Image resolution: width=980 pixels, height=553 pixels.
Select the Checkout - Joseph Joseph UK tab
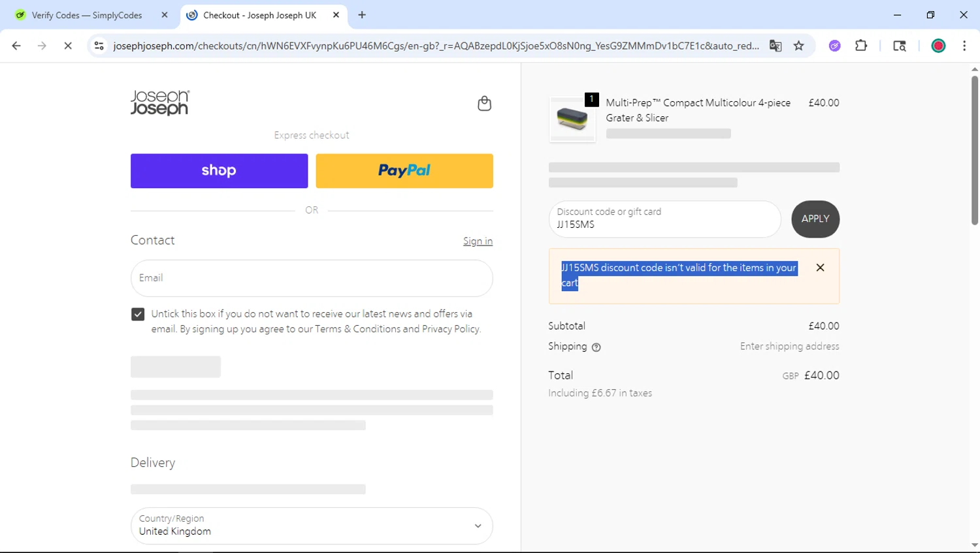[x=263, y=15]
